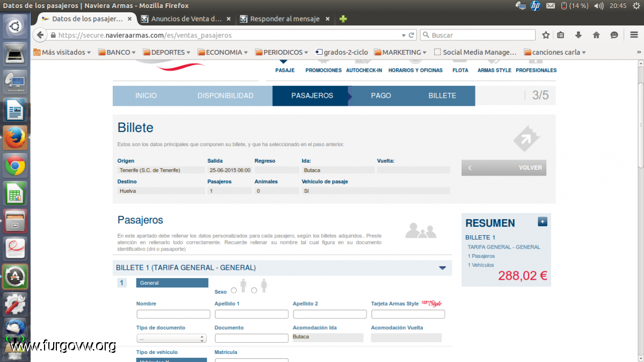
Task: Click the Tarjeta Armas Style input field
Action: coord(408,314)
